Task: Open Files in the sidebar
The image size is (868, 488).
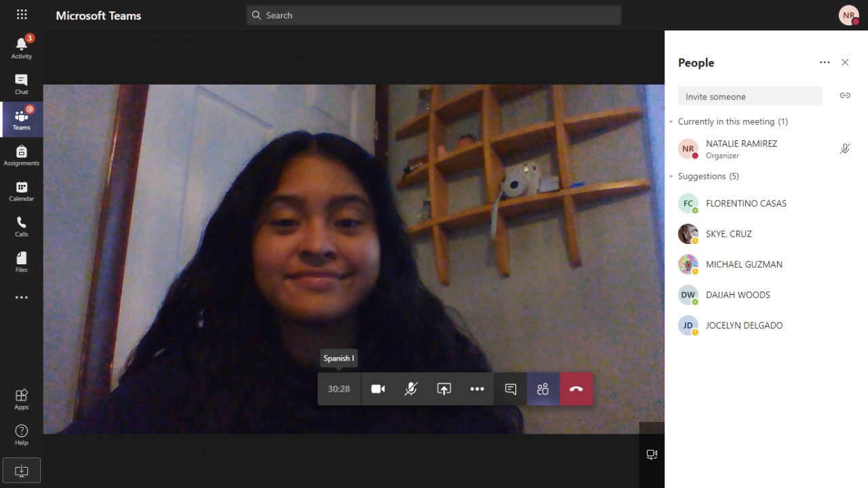Action: tap(22, 262)
